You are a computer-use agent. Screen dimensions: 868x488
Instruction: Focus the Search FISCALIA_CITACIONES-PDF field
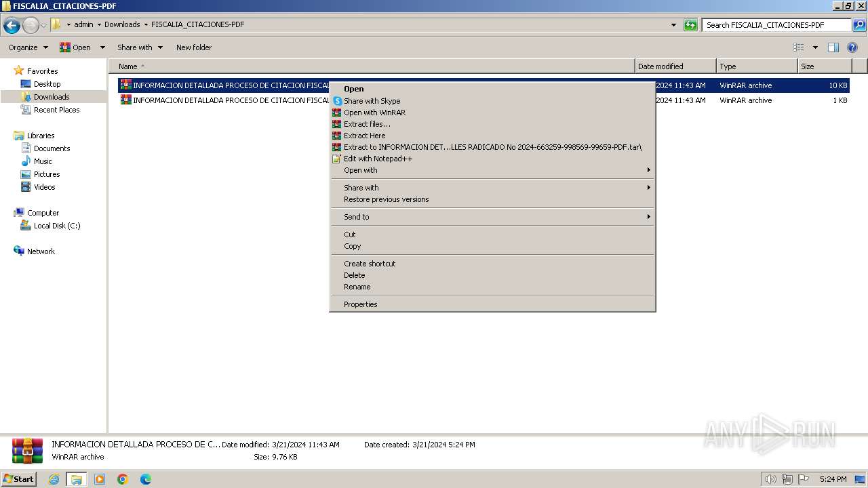(777, 25)
